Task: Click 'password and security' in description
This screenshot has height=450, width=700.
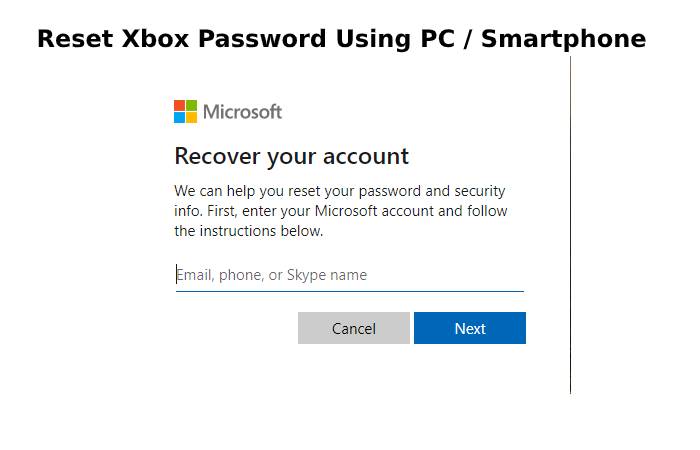Action: click(x=432, y=191)
